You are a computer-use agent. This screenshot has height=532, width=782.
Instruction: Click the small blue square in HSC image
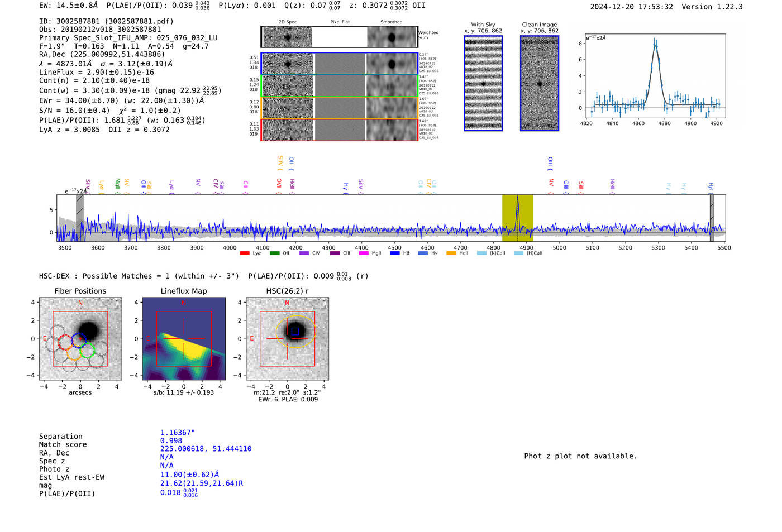pyautogui.click(x=295, y=332)
